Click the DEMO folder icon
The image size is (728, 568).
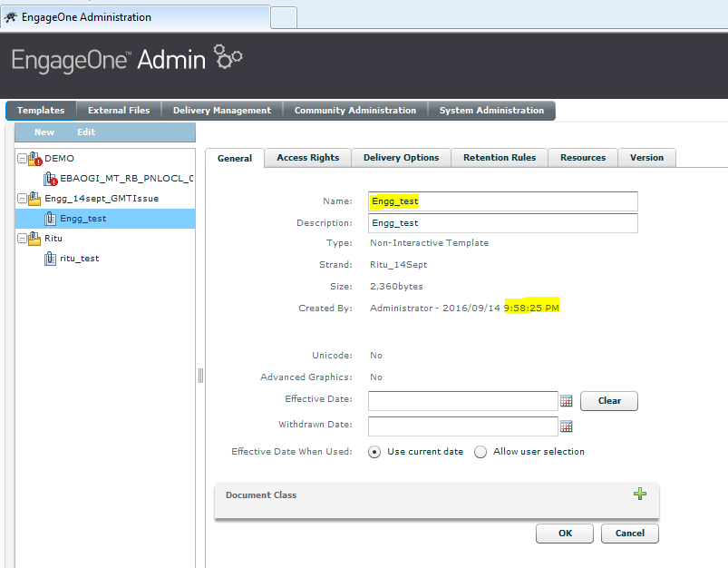point(34,159)
